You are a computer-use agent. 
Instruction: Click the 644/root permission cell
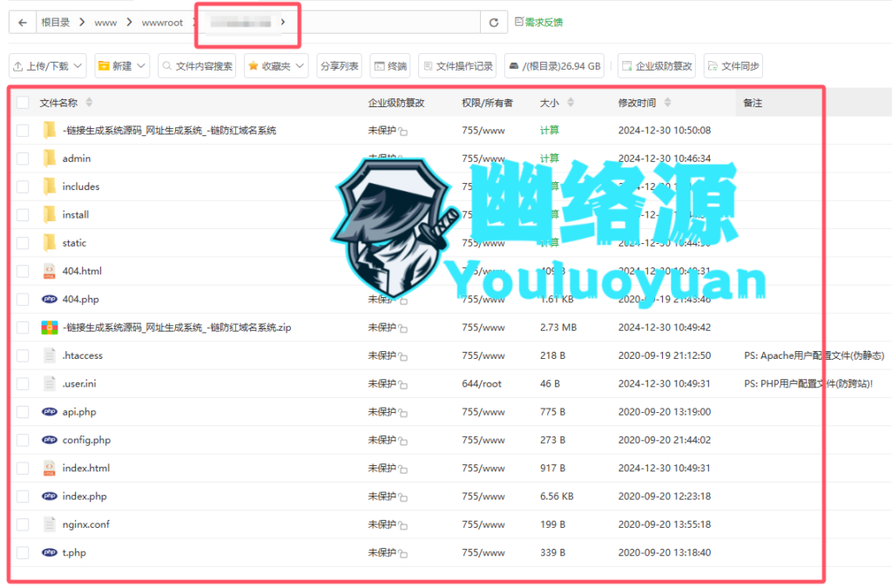481,384
